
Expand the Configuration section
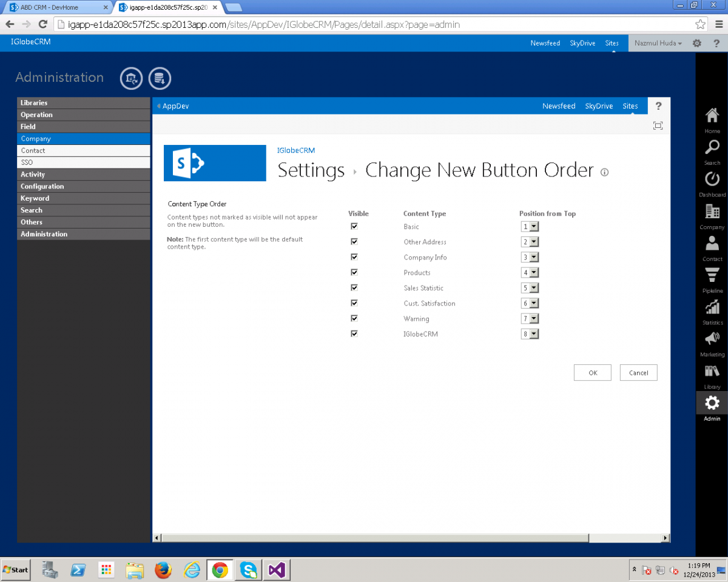click(x=84, y=186)
